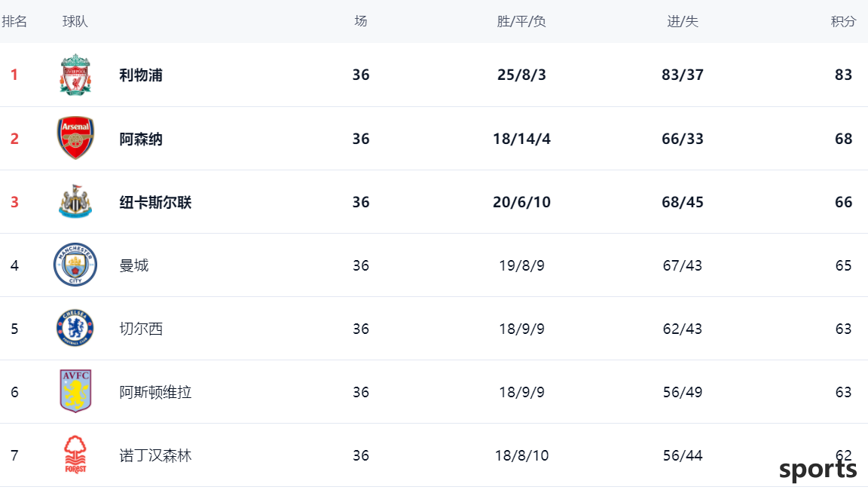Click the Nottingham Forest tree logo
Image resolution: width=868 pixels, height=493 pixels.
75,455
